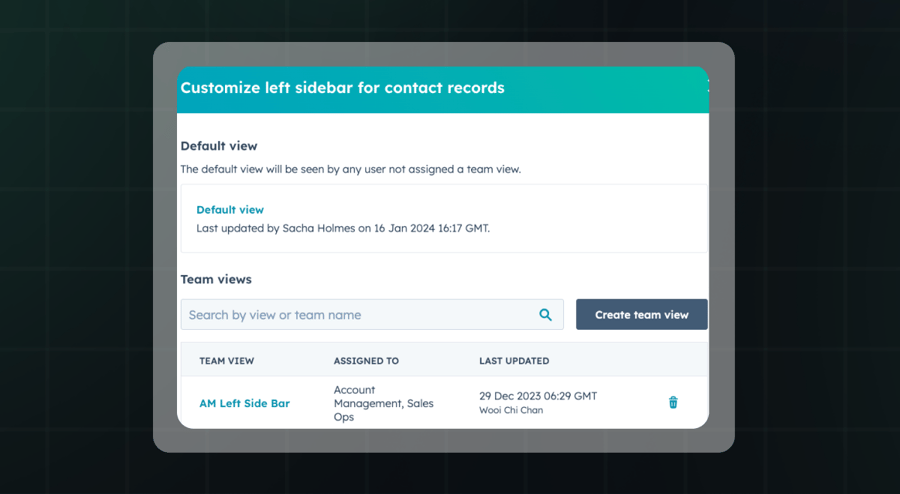The image size is (900, 494).
Task: Delete AM Left Side Bar with trash icon
Action: [x=673, y=402]
